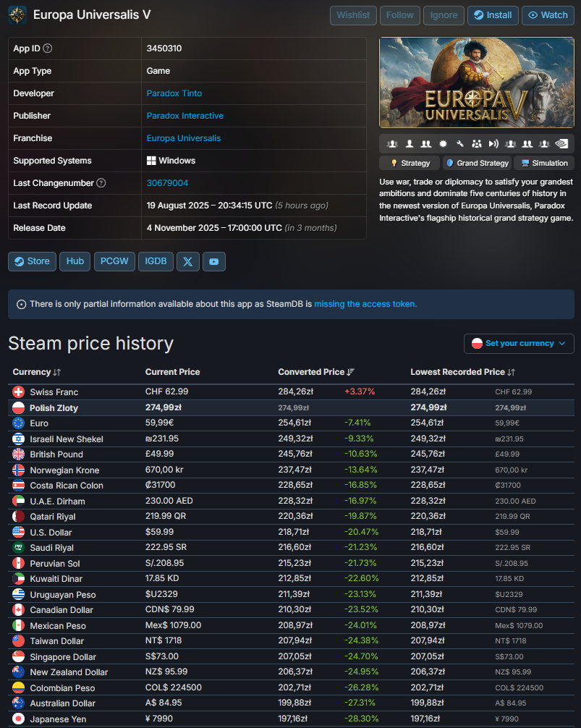The height and width of the screenshot is (728, 581).
Task: Sort by Converted Price column icon
Action: [x=350, y=373]
